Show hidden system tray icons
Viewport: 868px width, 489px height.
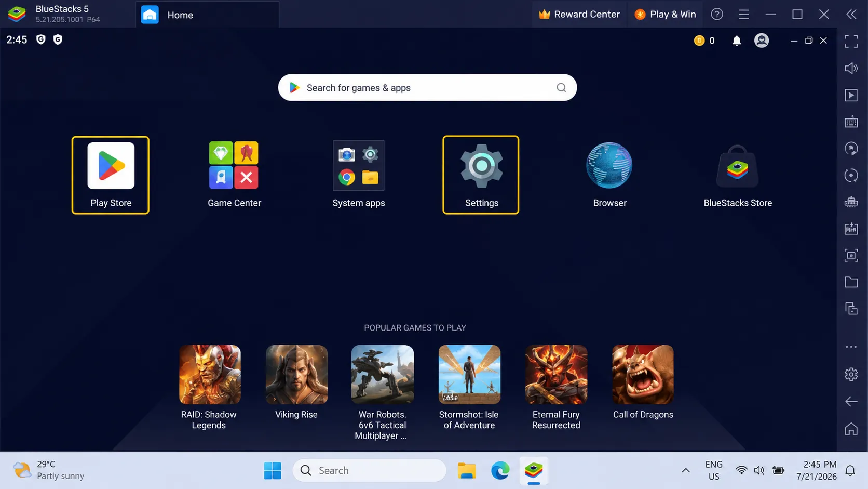tap(686, 470)
